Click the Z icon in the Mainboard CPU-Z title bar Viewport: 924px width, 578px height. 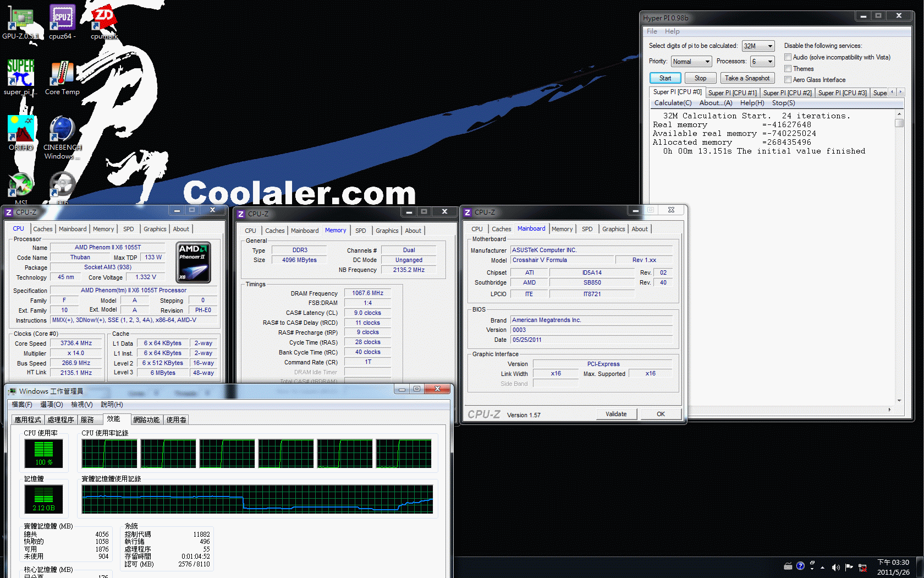[x=468, y=212]
